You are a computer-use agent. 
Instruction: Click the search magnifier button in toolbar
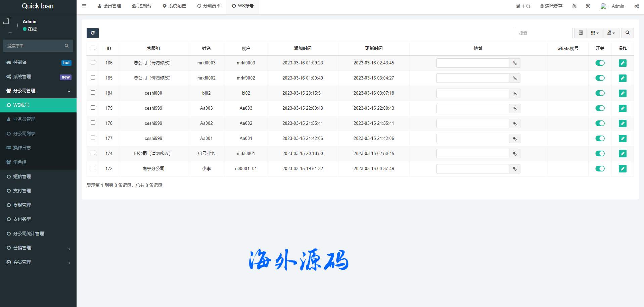(627, 33)
